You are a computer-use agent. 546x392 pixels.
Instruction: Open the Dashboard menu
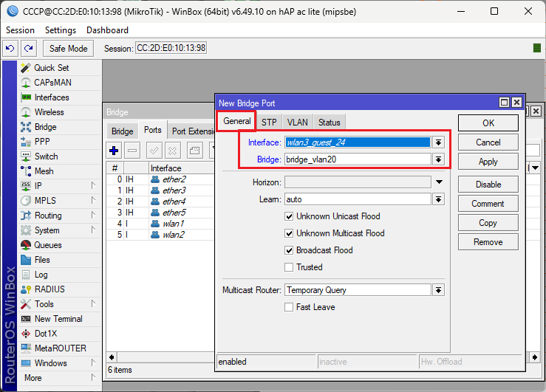108,30
